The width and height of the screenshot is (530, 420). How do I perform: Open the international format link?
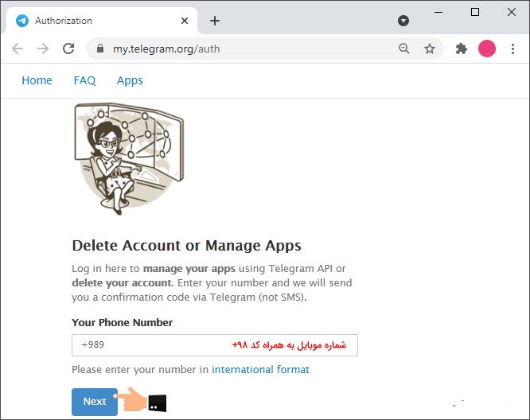click(x=260, y=370)
